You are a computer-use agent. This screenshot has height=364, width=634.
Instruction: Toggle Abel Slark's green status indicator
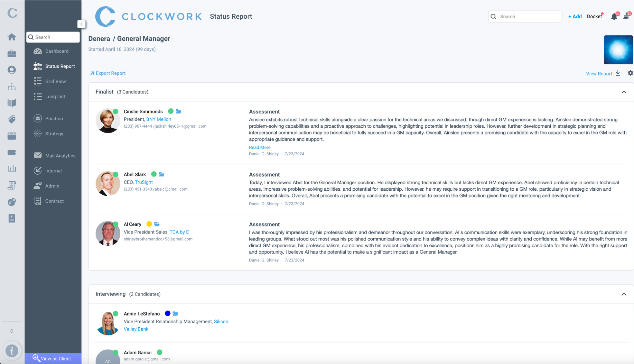[154, 174]
